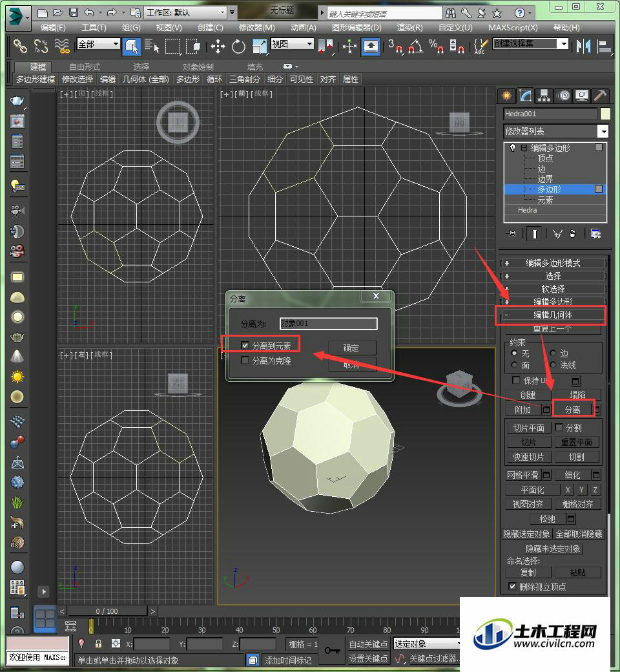Click the object color swatch beside Hedra001
The height and width of the screenshot is (672, 620).
pos(604,114)
